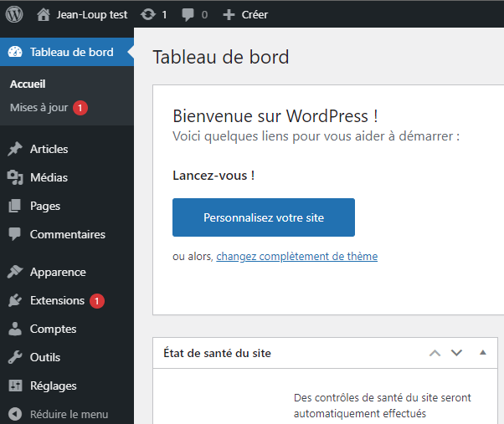
Task: Click the dashboard gauge icon
Action: pos(15,52)
